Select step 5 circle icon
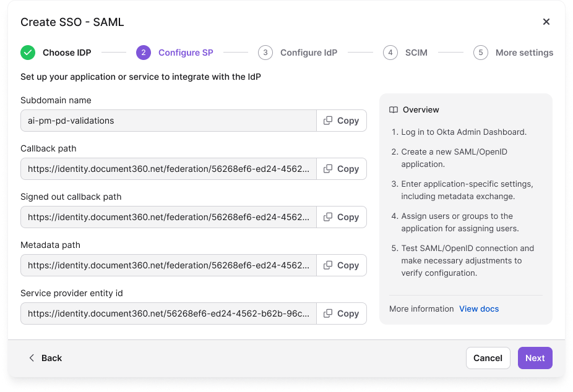Screen dimensions: 573x392 (x=481, y=53)
